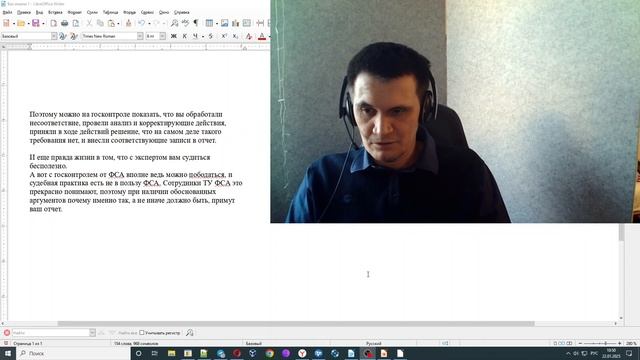The width and height of the screenshot is (640, 360).
Task: Click the Redo arrow icon
Action: point(156,23)
